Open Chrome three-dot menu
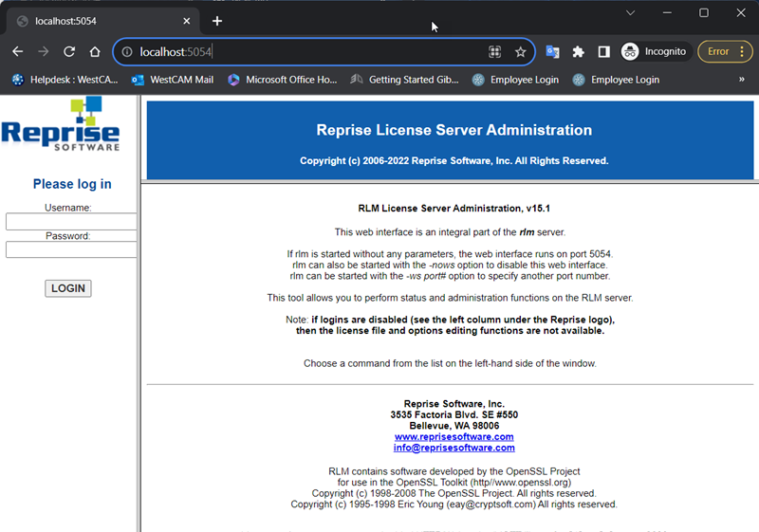Viewport: 759px width, 532px height. tap(742, 51)
